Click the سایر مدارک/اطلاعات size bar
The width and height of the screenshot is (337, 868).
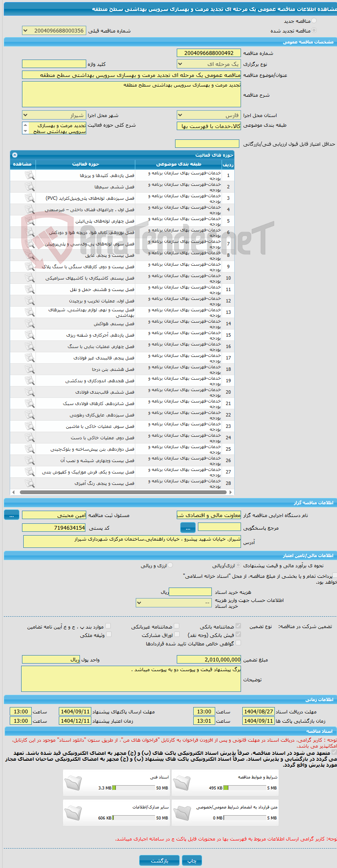click(134, 818)
